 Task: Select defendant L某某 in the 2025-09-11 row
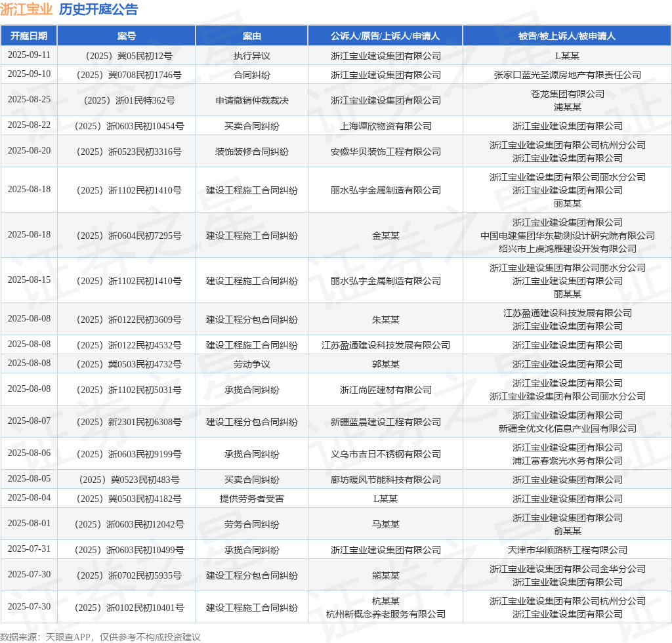point(568,56)
